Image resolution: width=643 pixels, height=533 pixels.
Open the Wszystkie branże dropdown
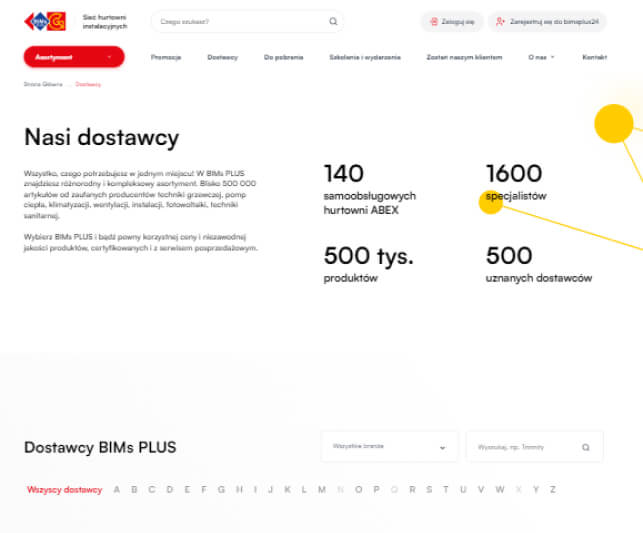click(390, 446)
